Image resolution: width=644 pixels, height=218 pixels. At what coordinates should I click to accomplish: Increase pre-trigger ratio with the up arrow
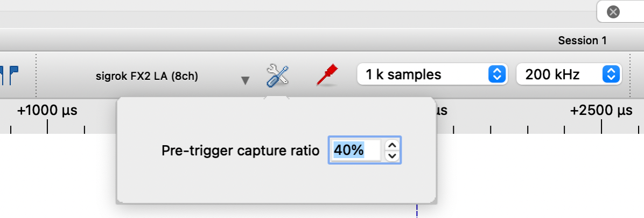point(393,145)
